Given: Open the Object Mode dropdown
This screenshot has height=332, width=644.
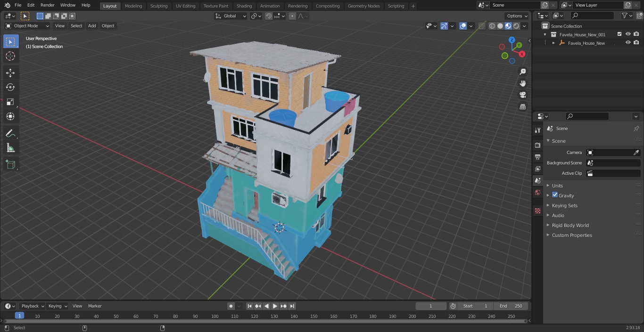Looking at the screenshot, I should tap(27, 26).
